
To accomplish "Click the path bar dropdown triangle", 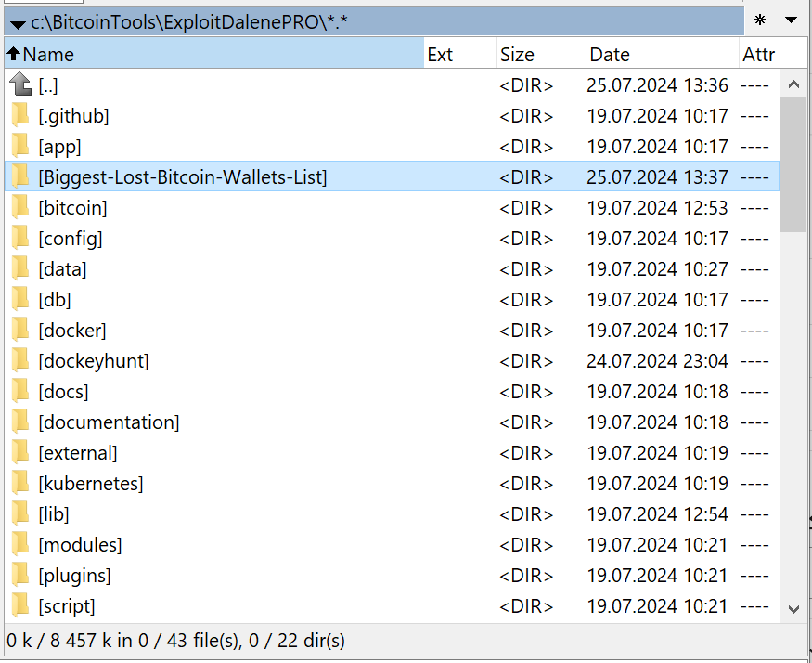I will click(x=19, y=24).
